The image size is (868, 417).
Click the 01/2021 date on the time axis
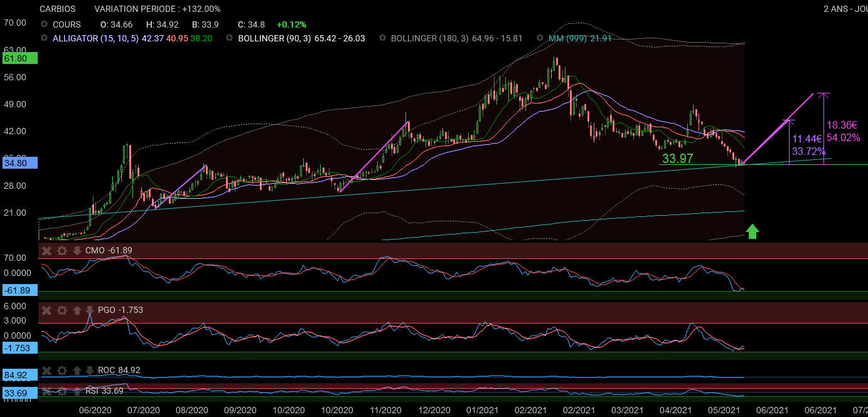tap(481, 410)
